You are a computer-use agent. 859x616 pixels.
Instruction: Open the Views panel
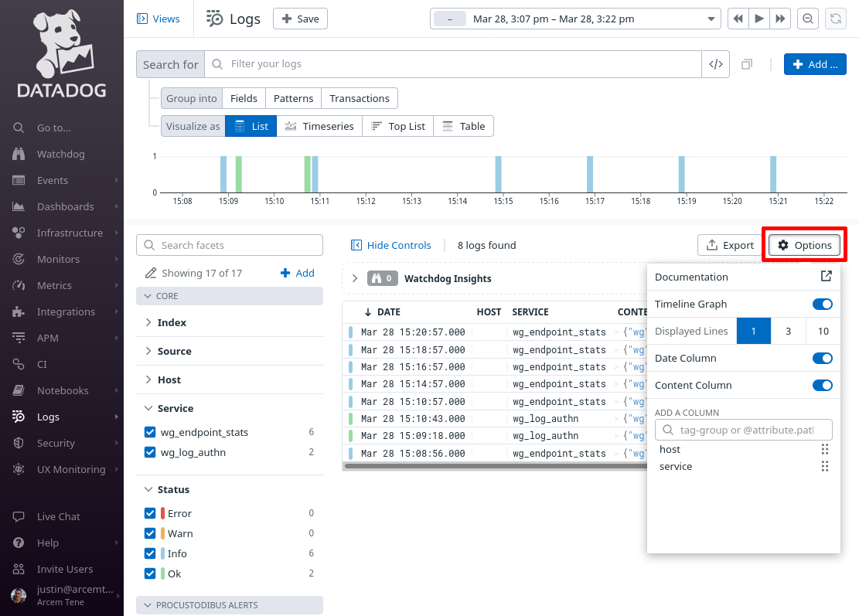coord(158,19)
